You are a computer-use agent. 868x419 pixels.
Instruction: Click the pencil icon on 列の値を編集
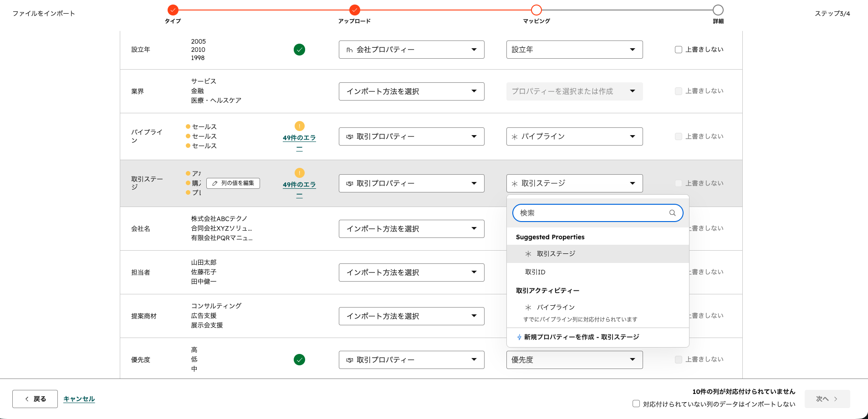pyautogui.click(x=215, y=183)
